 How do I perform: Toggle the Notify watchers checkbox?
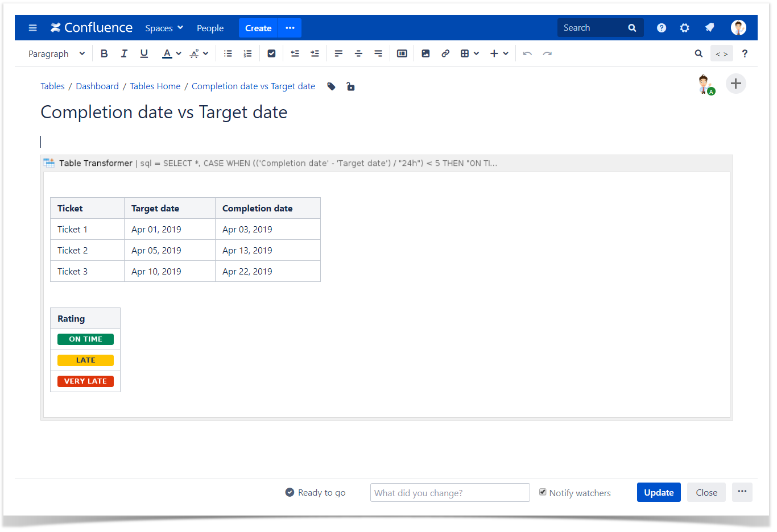pyautogui.click(x=543, y=492)
